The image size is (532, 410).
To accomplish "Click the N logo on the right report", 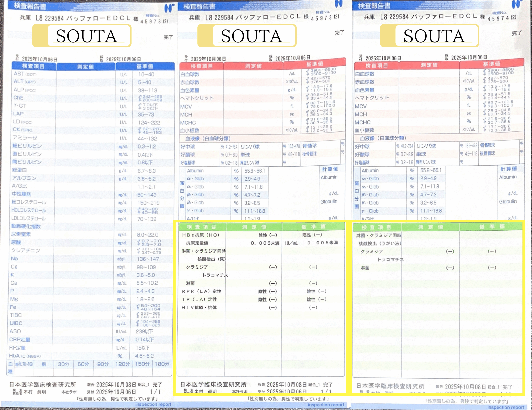I will (x=516, y=4).
